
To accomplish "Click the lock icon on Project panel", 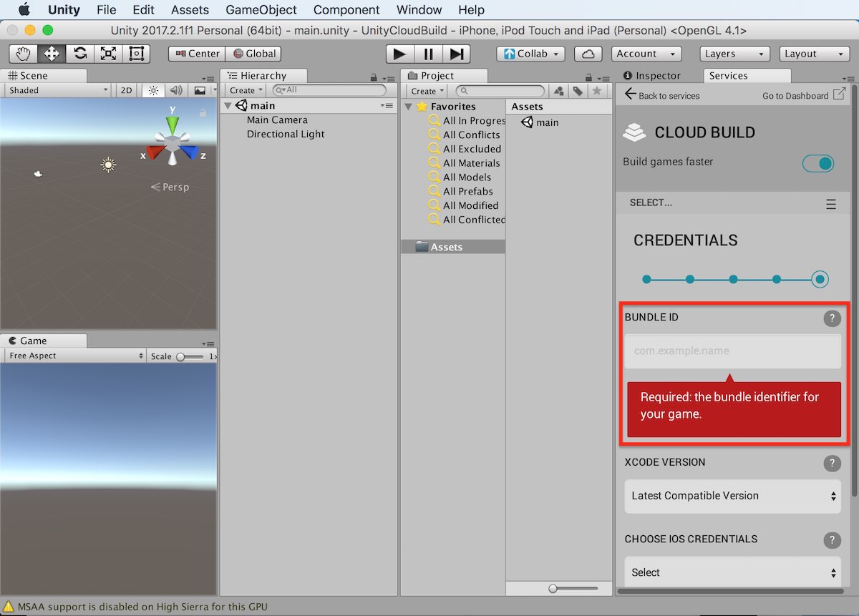I will (588, 77).
